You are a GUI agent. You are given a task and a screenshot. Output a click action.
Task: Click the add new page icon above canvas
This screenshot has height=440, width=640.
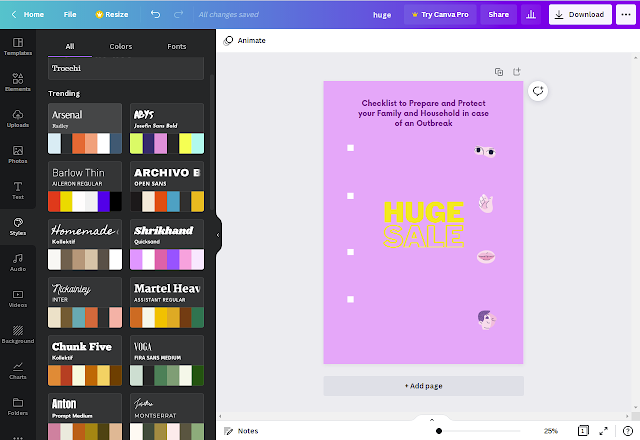(517, 71)
